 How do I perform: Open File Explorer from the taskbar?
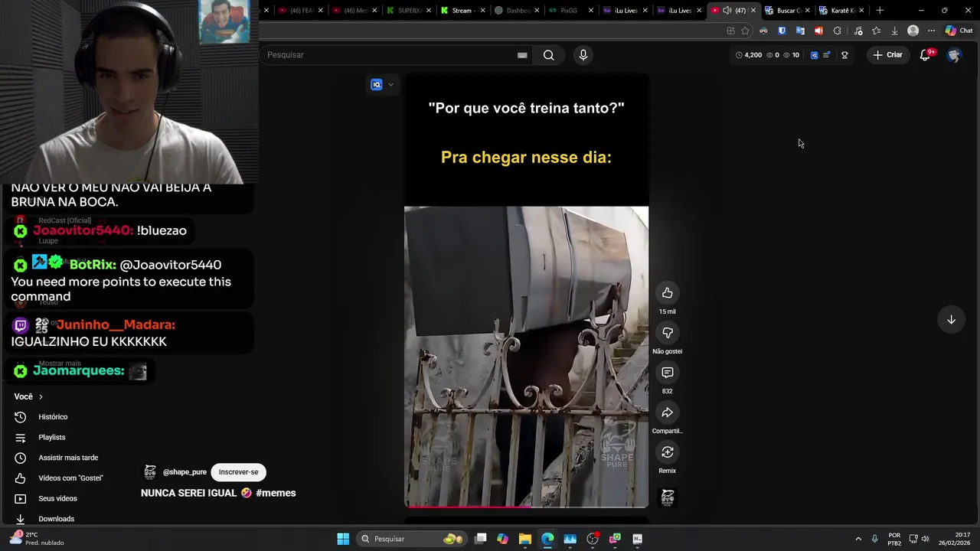click(x=525, y=539)
